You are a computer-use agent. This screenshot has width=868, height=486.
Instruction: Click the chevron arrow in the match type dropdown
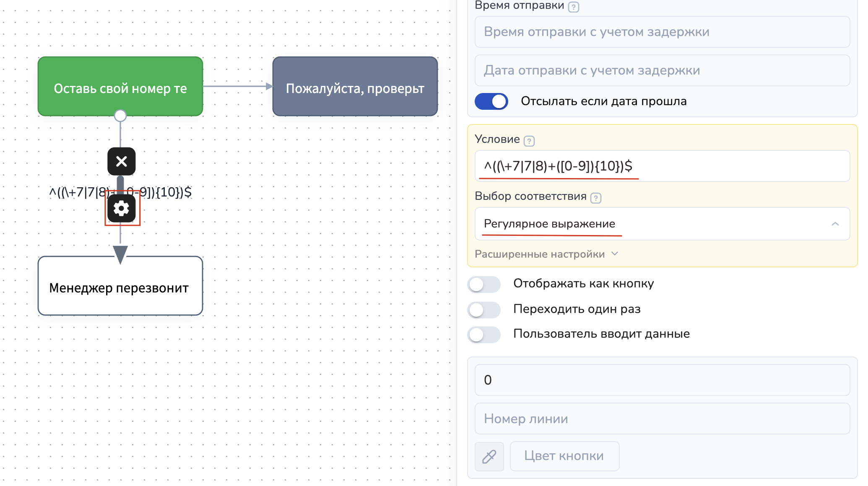[835, 224]
